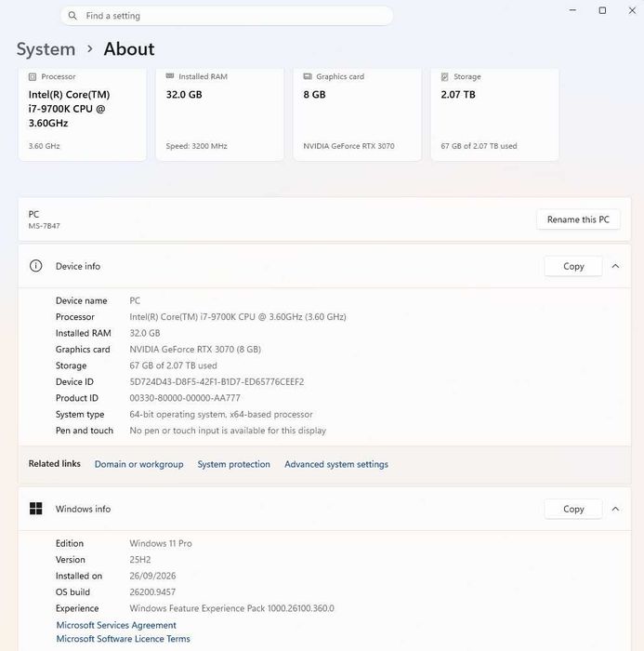The image size is (644, 651).
Task: Open Domain or workgroup link
Action: 139,464
